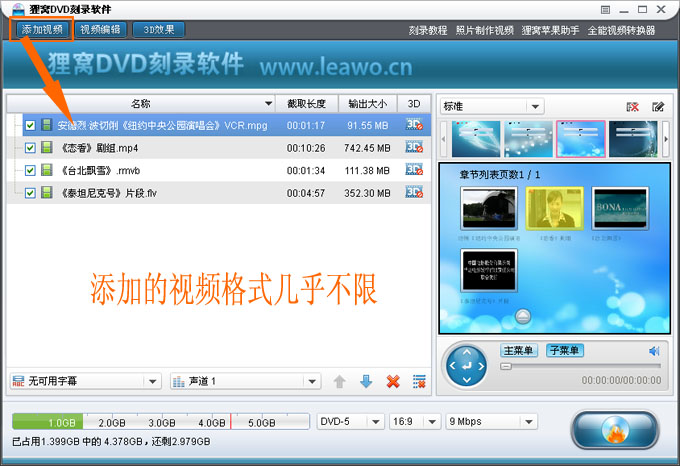
Task: Open the 标准 menu template dropdown
Action: click(x=492, y=106)
